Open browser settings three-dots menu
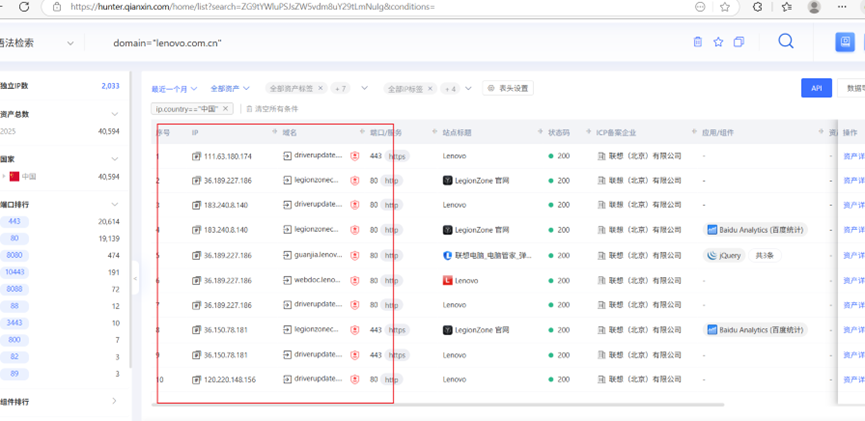865x421 pixels. (842, 7)
